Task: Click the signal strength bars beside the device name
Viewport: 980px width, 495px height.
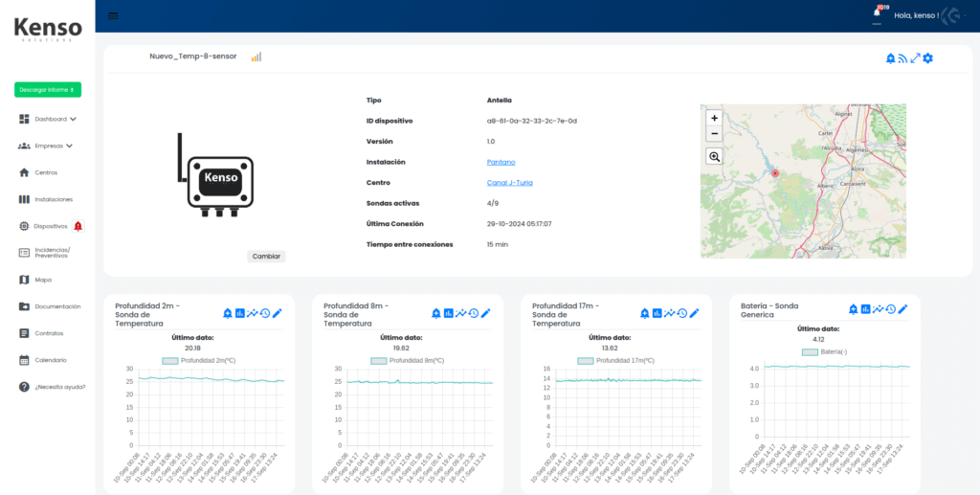Action: tap(256, 56)
